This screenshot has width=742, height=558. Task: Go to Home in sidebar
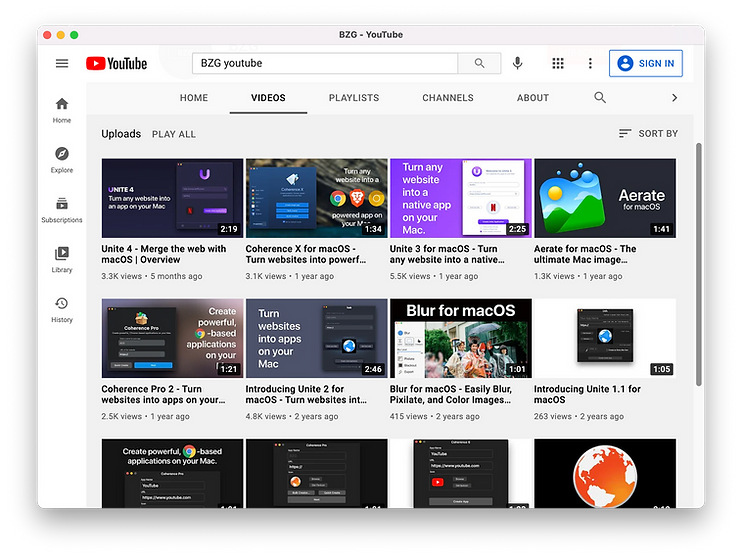tap(62, 110)
